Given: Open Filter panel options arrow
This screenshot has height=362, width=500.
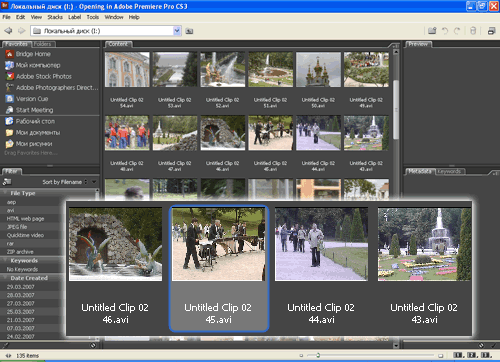Looking at the screenshot, I should [94, 182].
